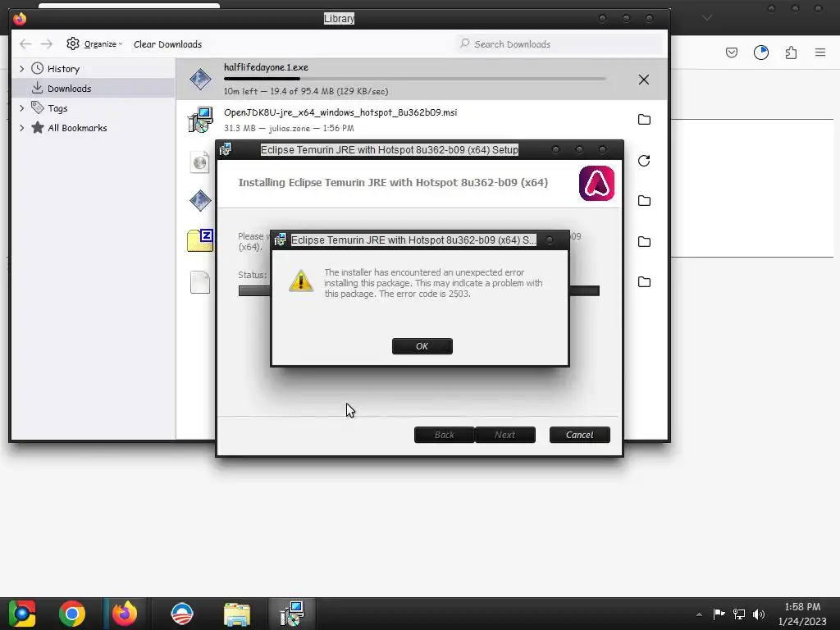Click the zip archive folder icon in downloads
The image size is (840, 630).
pos(200,240)
